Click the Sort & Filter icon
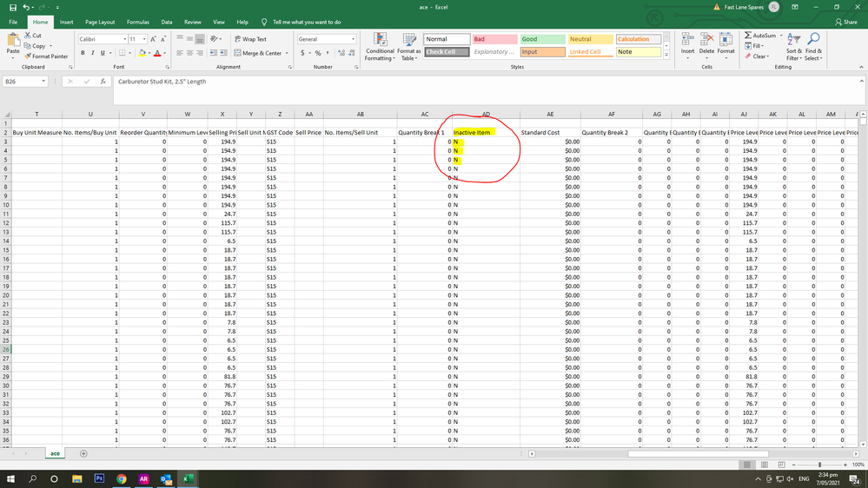Screen dimensions: 868x488 793,46
